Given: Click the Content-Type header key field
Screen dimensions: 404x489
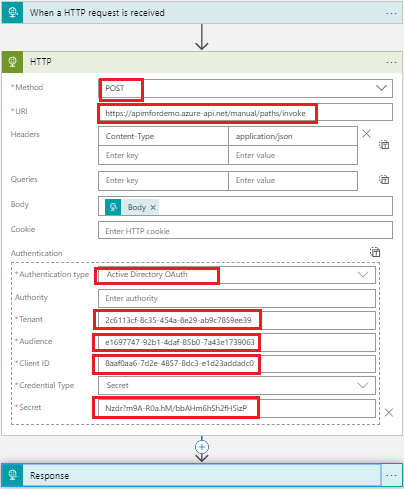Looking at the screenshot, I should [163, 136].
